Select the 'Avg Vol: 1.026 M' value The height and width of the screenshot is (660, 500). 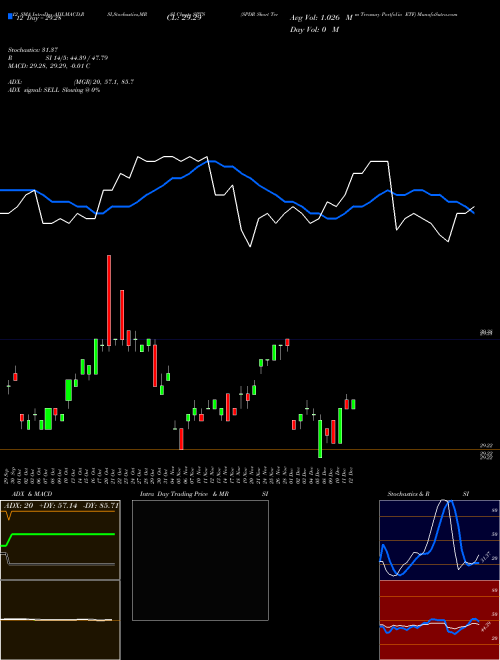[321, 18]
